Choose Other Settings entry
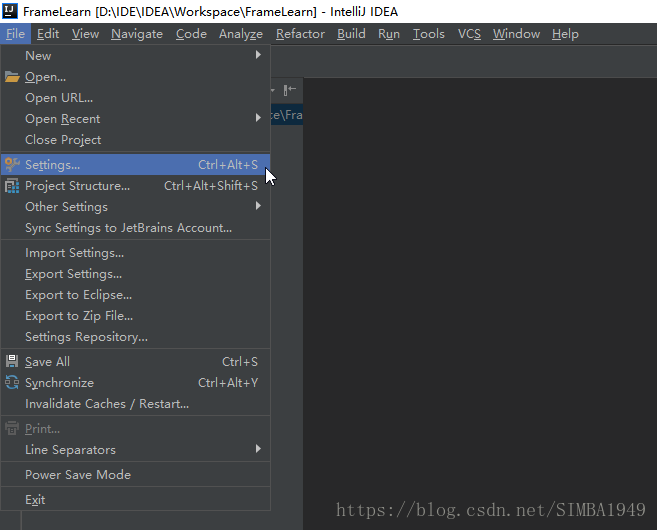The height and width of the screenshot is (530, 657). (x=135, y=207)
